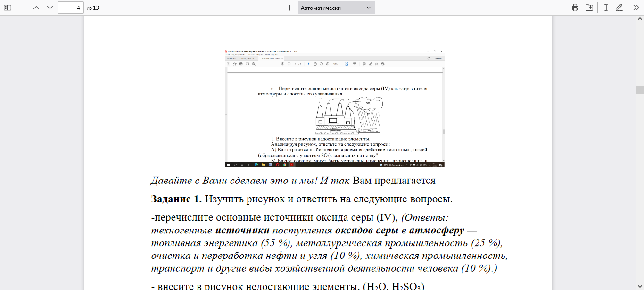The image size is (644, 290).
Task: Click the bold italic word 'атмосферу'
Action: 437,231
